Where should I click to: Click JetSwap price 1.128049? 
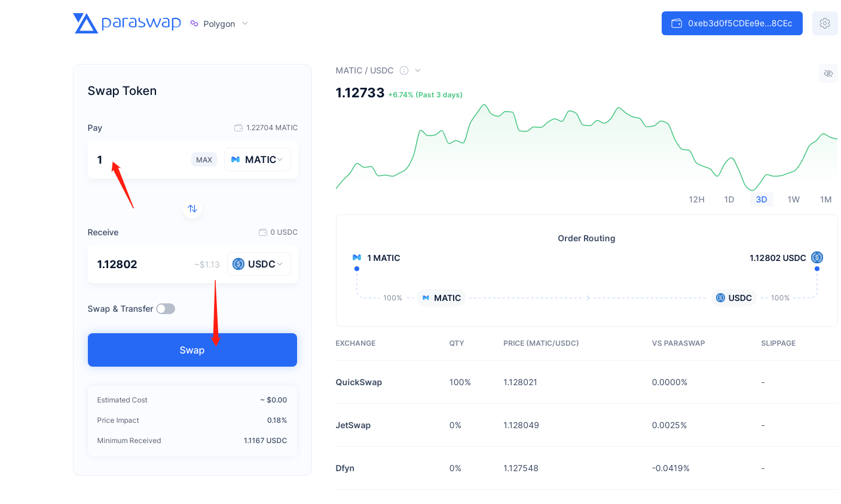[521, 425]
